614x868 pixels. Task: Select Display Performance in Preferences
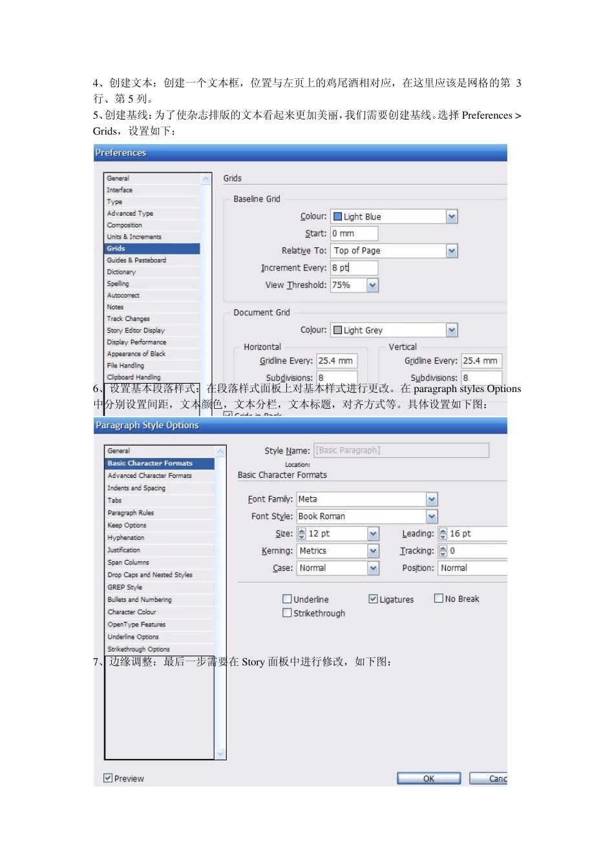(x=152, y=342)
